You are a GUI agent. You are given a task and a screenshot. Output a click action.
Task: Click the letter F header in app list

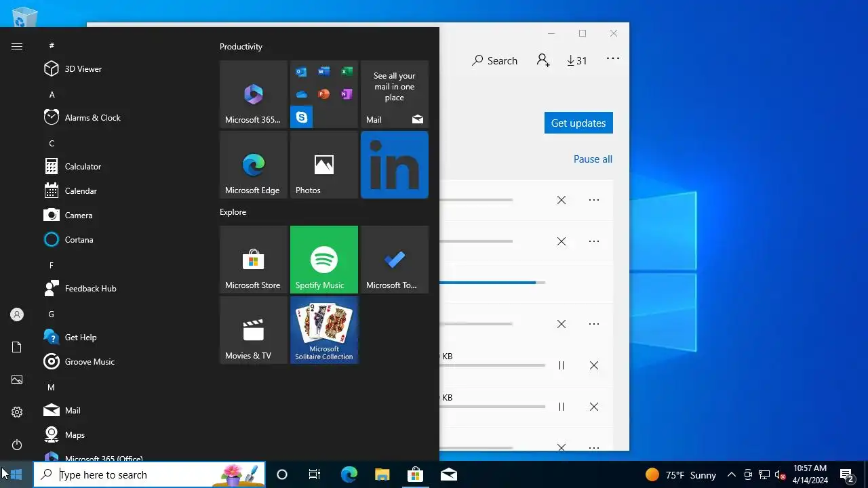[x=52, y=265]
